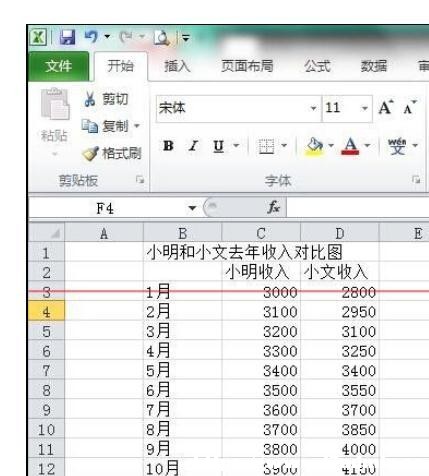Open underline style dropdown arrow
429x476 pixels.
pyautogui.click(x=236, y=145)
